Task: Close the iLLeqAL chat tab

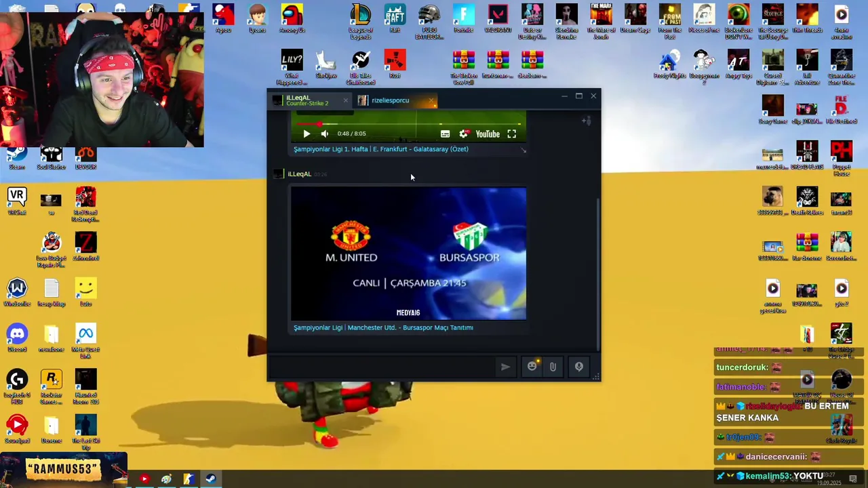Action: click(345, 100)
